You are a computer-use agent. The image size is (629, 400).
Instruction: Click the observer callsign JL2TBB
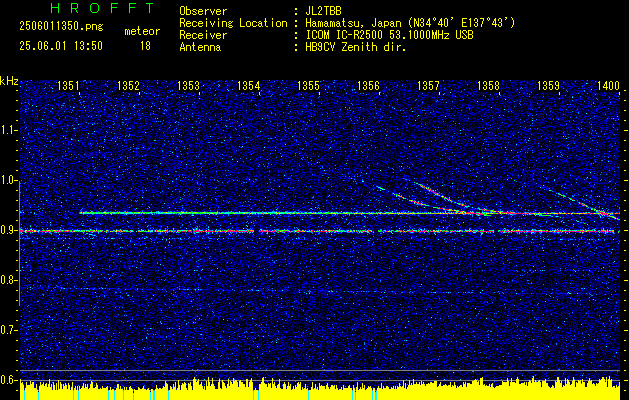(x=323, y=11)
